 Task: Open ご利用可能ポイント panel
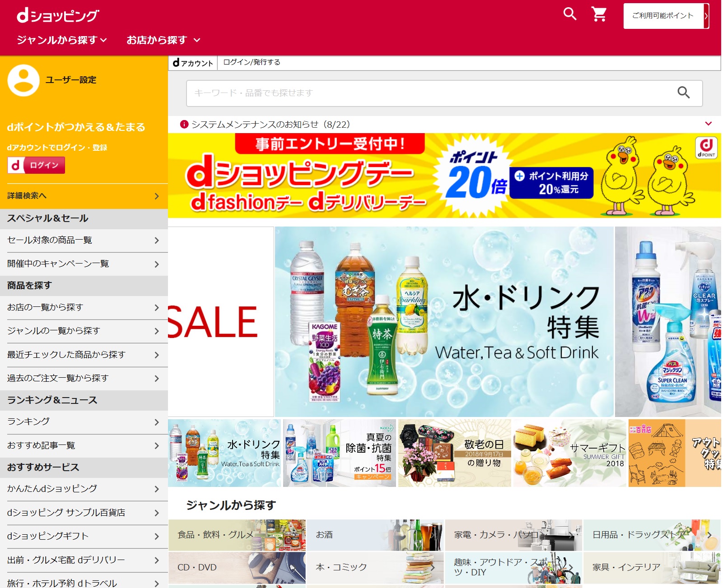[666, 16]
